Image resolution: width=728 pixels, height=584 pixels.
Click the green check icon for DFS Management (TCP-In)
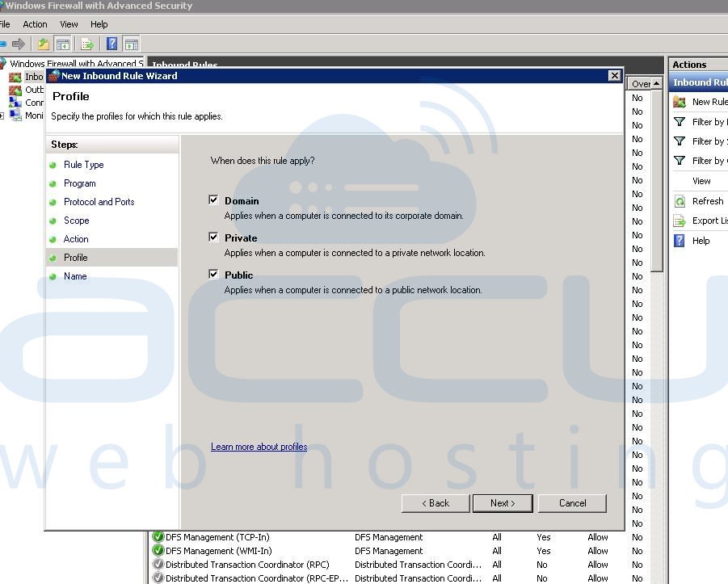(x=158, y=537)
